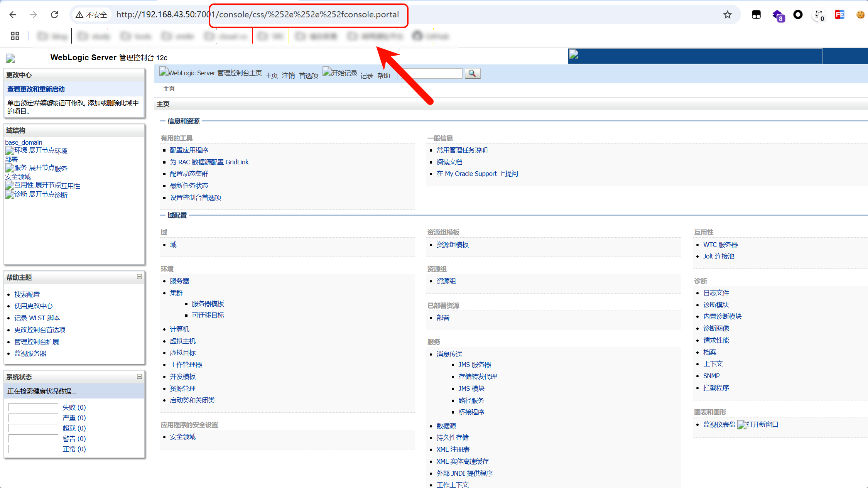Bookmark page with star icon
The height and width of the screenshot is (488, 868).
[727, 15]
